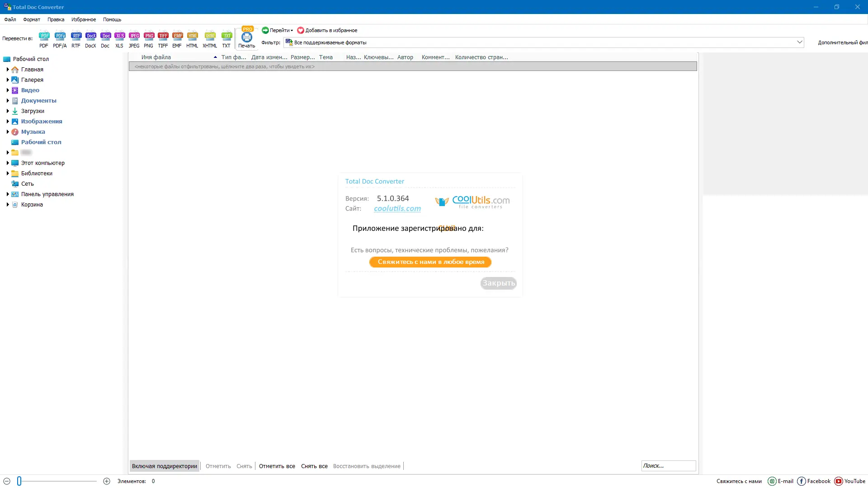Open the Favorites menu
The image size is (868, 488).
pos(84,19)
